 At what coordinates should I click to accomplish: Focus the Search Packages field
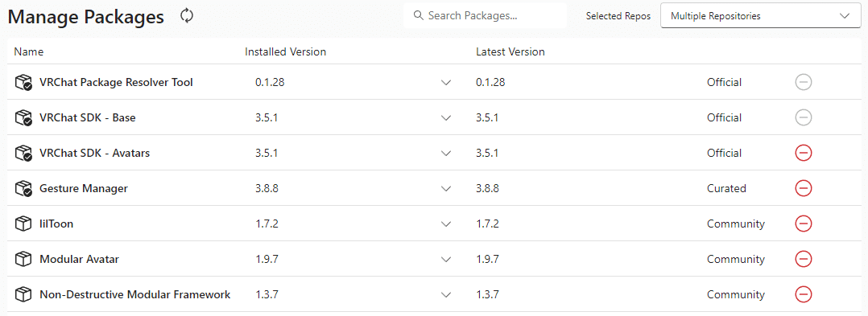(x=485, y=15)
